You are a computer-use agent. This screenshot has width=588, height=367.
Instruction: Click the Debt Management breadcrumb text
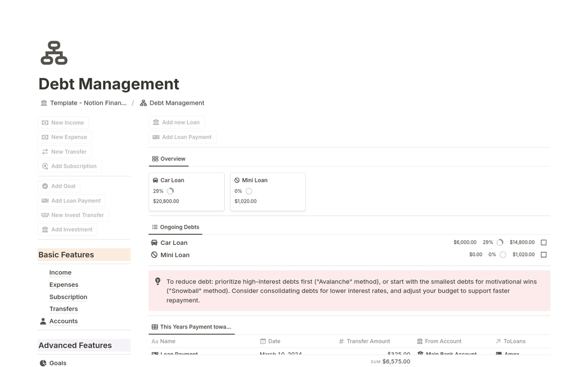click(x=177, y=103)
